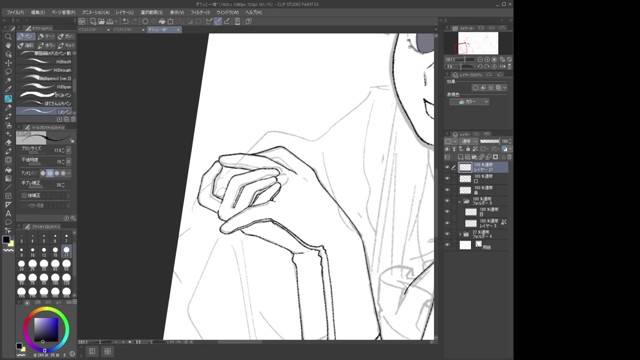Hide the 用紙 paper layer
Image resolution: width=640 pixels, height=360 pixels.
tap(447, 245)
